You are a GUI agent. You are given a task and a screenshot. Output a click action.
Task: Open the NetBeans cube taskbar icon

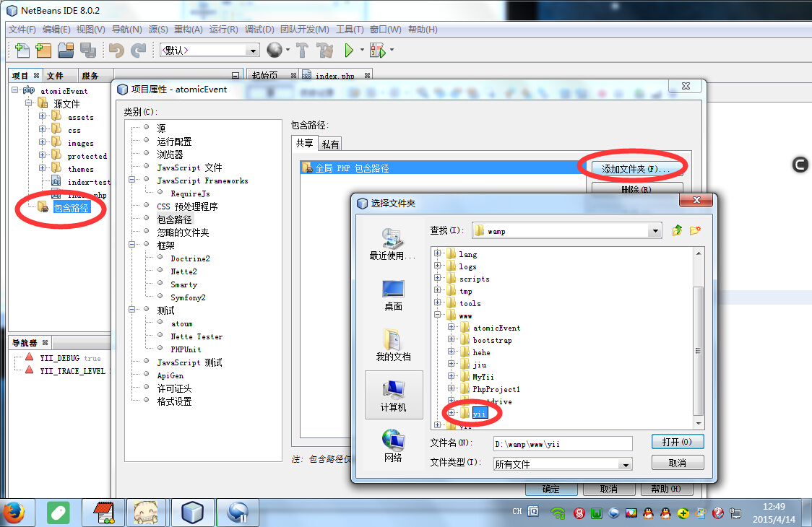pos(193,513)
